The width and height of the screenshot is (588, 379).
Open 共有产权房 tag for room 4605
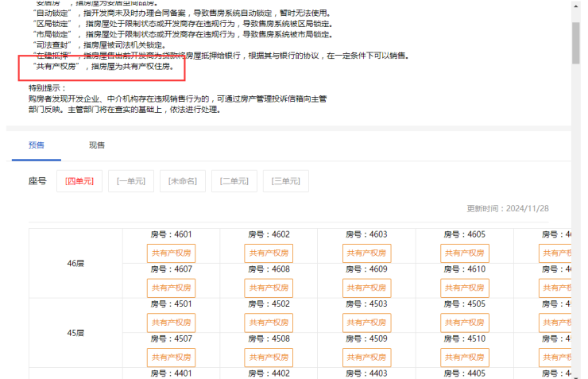tap(464, 253)
